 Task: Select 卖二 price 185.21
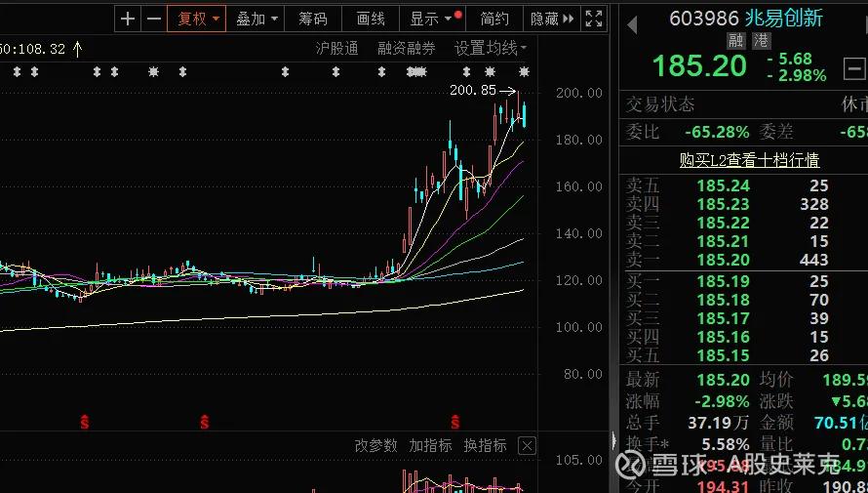point(723,241)
